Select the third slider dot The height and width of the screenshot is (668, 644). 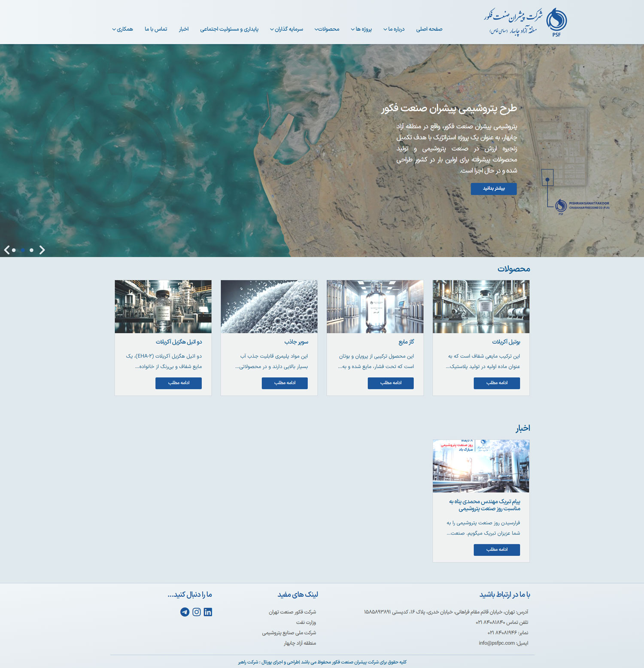coord(31,250)
